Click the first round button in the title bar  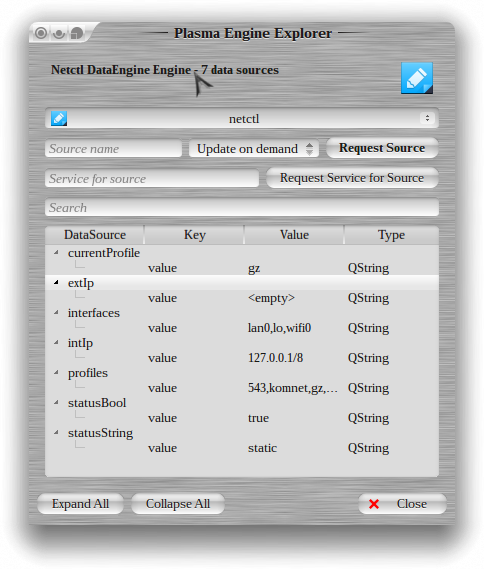pyautogui.click(x=41, y=33)
